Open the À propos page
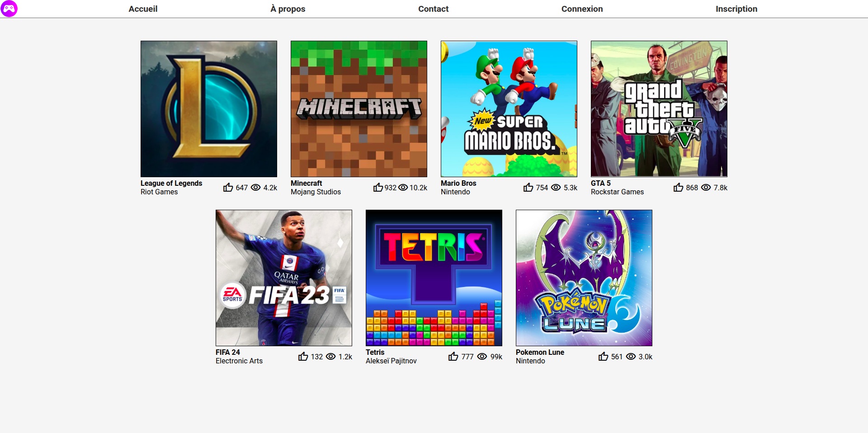 click(x=288, y=9)
